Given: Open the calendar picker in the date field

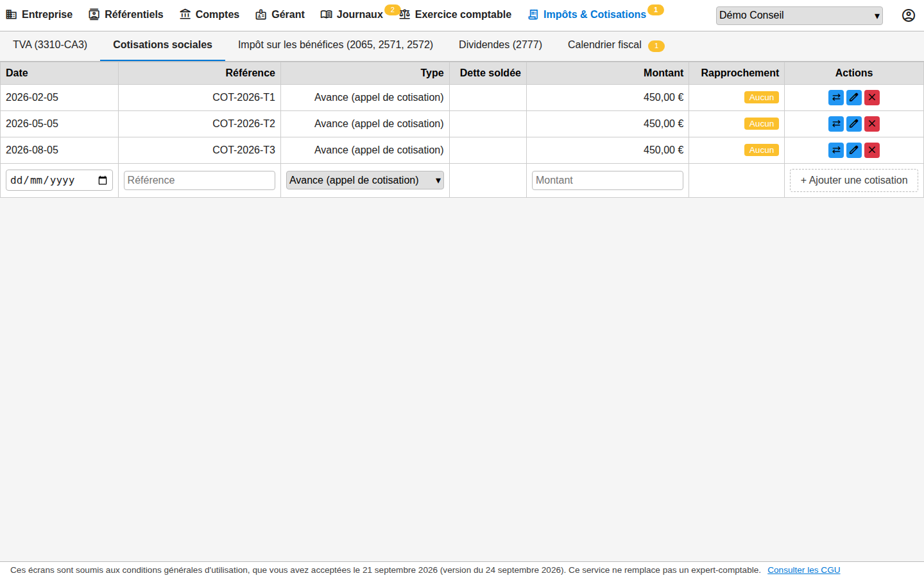Looking at the screenshot, I should point(103,180).
